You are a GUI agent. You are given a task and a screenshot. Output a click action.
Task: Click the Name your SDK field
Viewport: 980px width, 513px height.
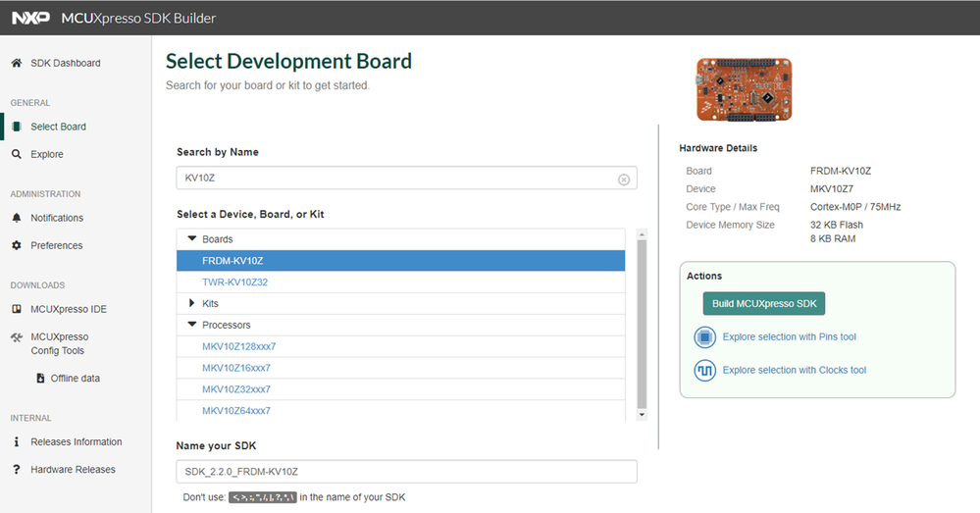(407, 472)
